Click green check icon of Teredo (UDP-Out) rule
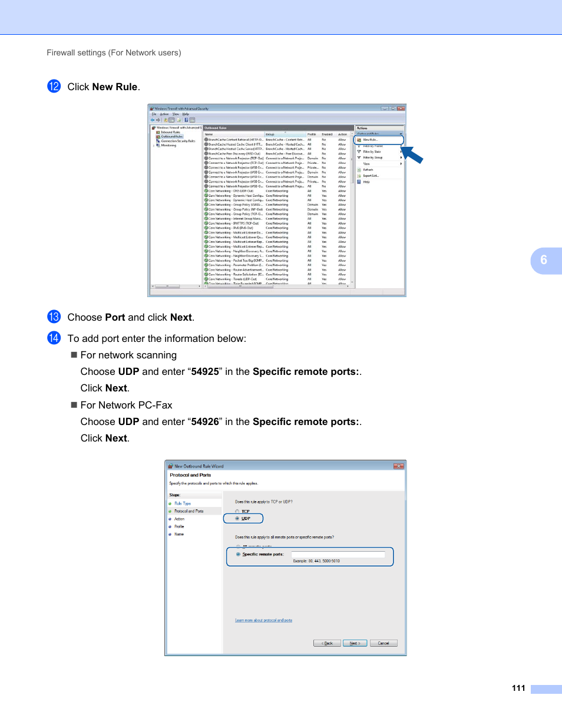The height and width of the screenshot is (728, 562). click(x=206, y=279)
